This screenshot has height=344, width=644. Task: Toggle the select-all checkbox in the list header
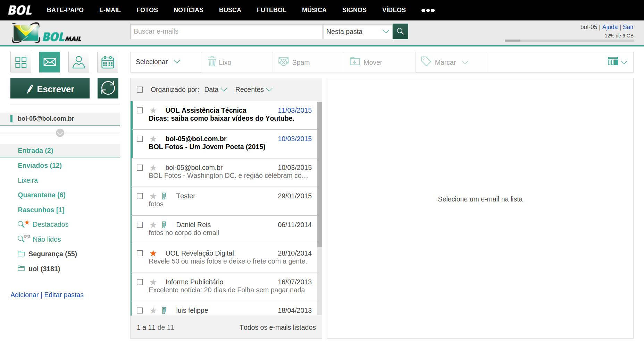[x=140, y=90]
